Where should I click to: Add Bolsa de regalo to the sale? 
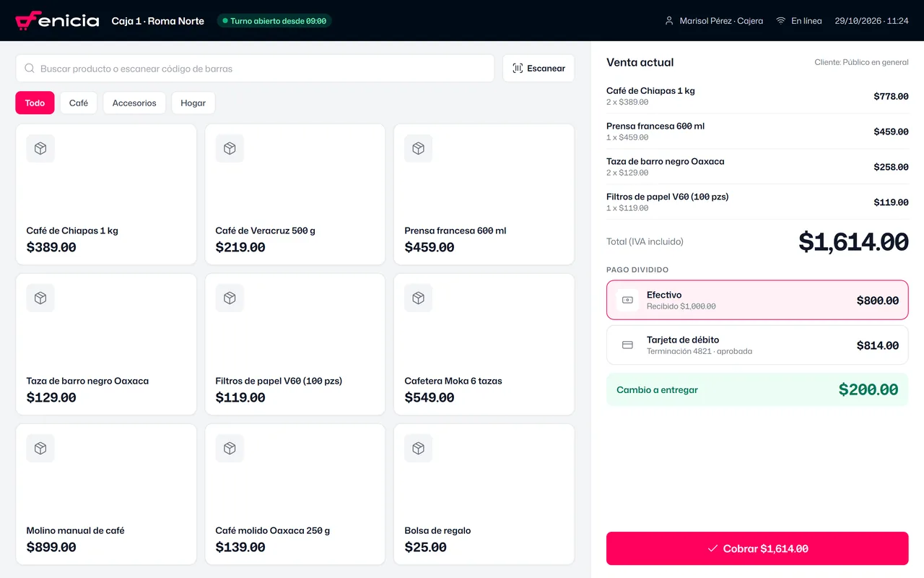tap(484, 494)
